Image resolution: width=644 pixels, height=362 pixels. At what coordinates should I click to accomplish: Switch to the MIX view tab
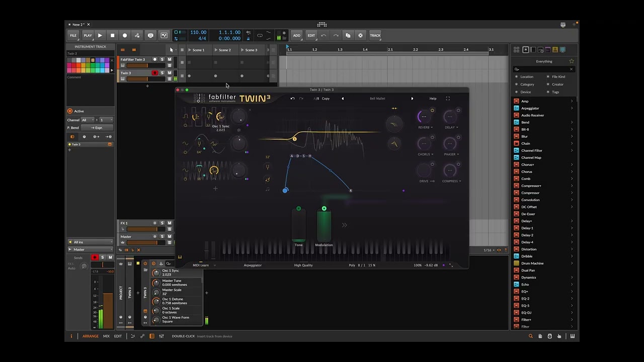coord(106,336)
